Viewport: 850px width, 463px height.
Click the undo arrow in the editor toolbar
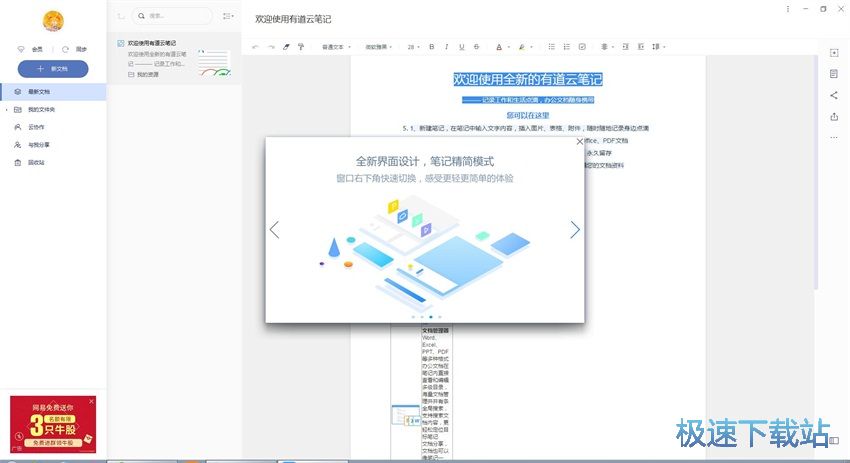tap(255, 47)
